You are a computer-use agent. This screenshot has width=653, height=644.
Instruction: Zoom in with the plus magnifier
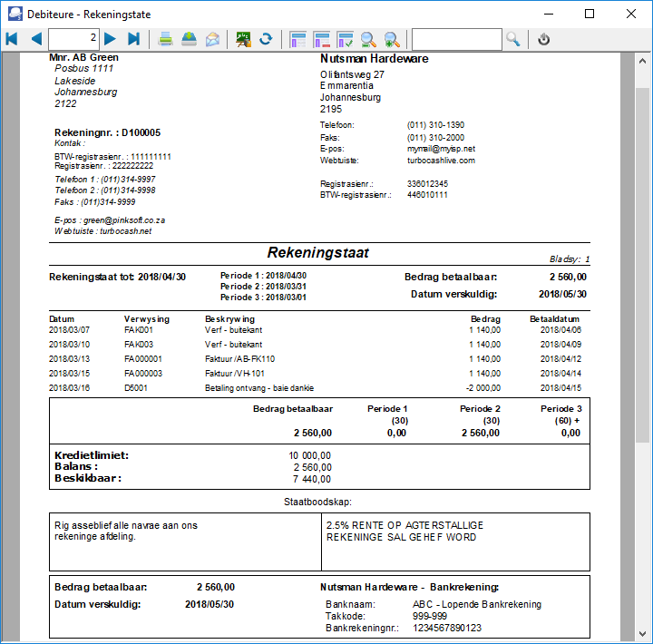pyautogui.click(x=393, y=39)
